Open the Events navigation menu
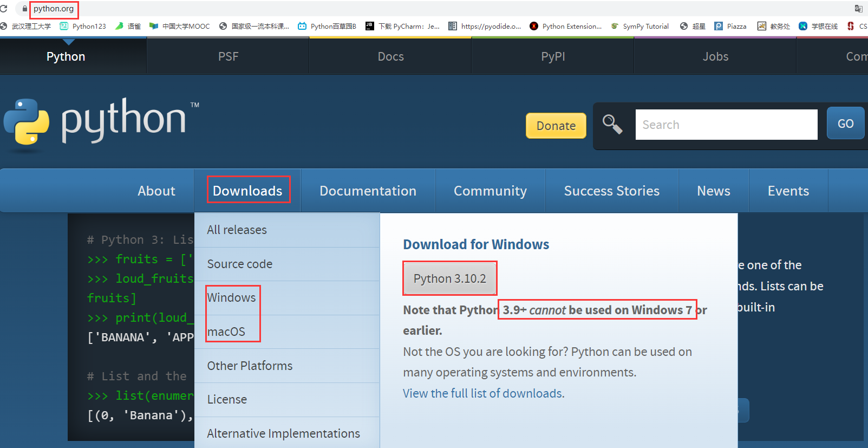 [x=788, y=191]
